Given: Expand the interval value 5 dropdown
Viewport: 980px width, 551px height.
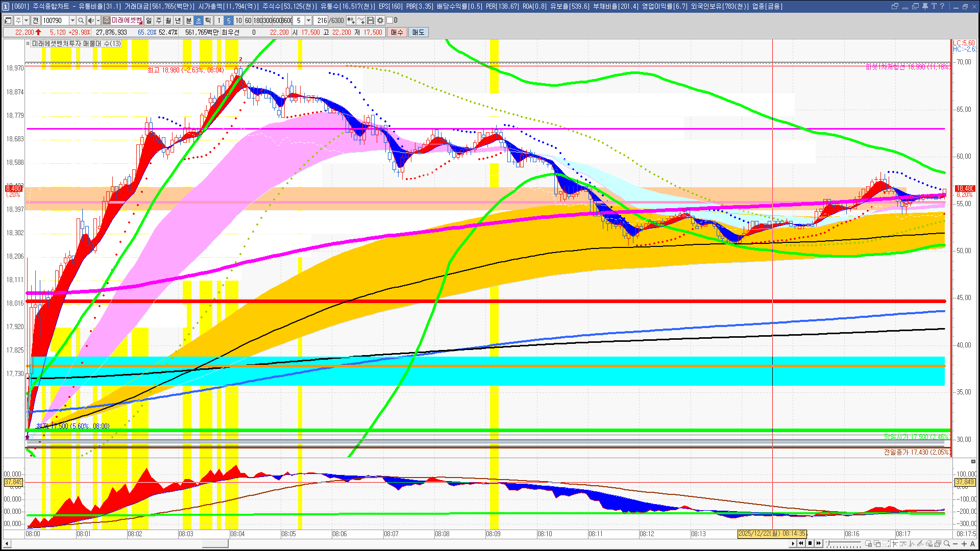Looking at the screenshot, I should point(308,20).
